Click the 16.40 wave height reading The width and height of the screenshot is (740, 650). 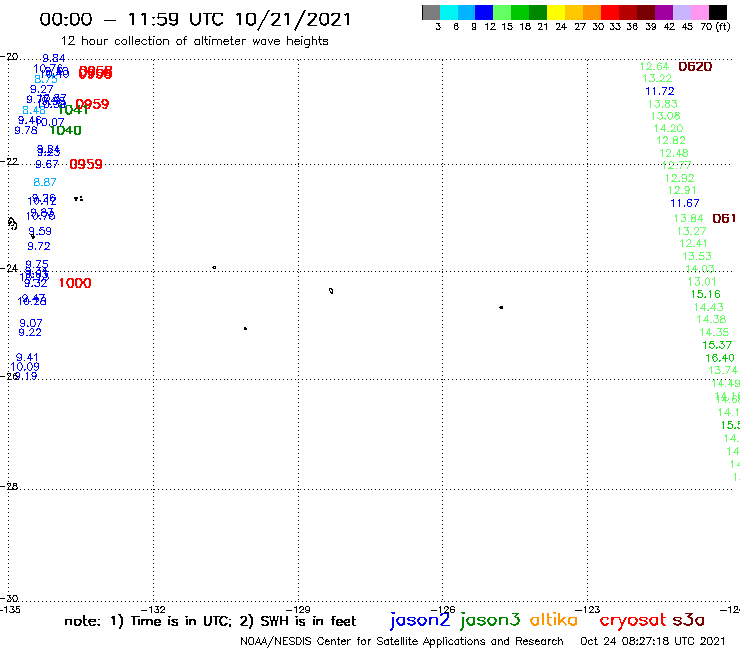point(720,358)
